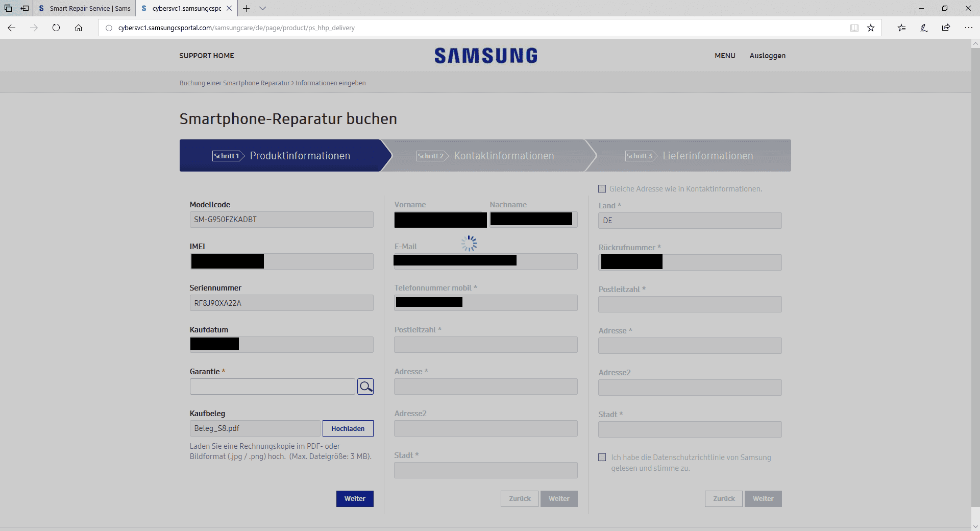This screenshot has height=531, width=980.
Task: Close the cybersvc1.samsungcsportal tab
Action: tap(229, 8)
